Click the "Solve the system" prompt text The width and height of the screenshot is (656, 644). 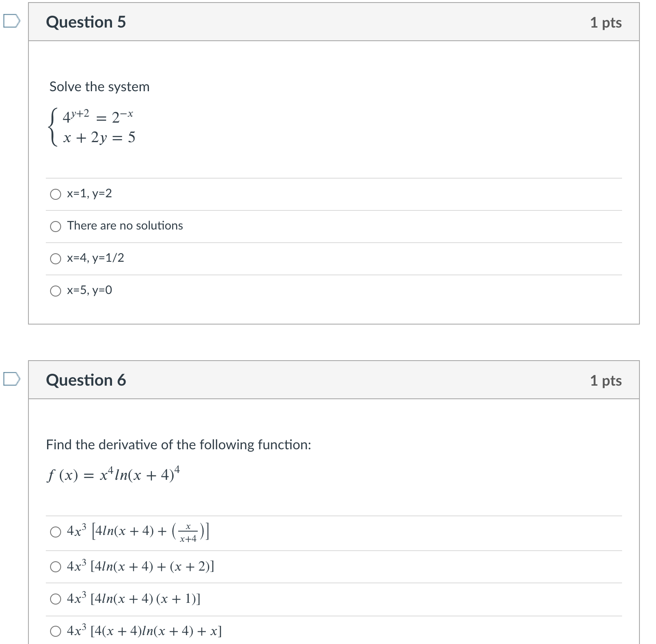[x=100, y=87]
